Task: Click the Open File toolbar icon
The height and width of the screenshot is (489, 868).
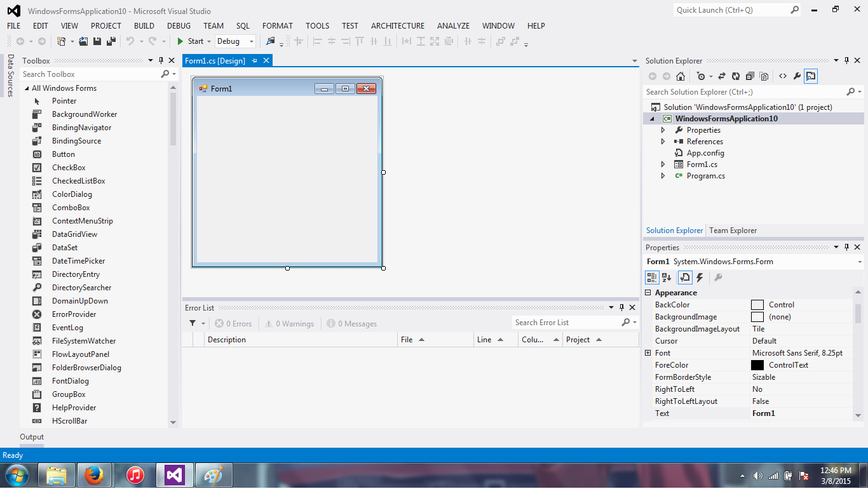Action: point(83,41)
